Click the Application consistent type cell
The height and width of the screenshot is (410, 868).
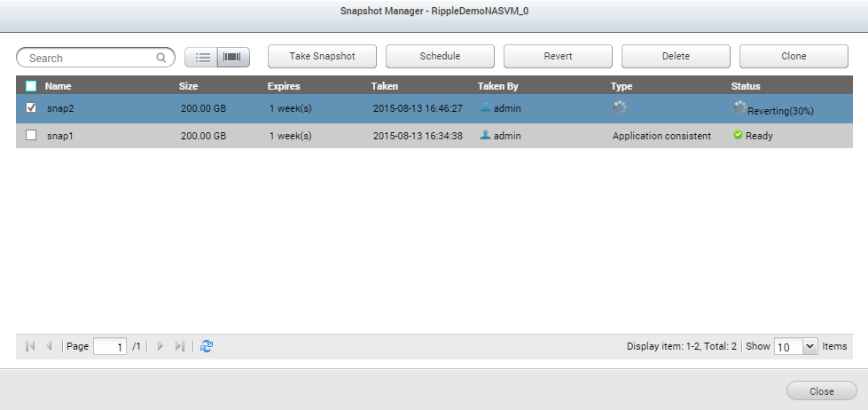pyautogui.click(x=661, y=136)
